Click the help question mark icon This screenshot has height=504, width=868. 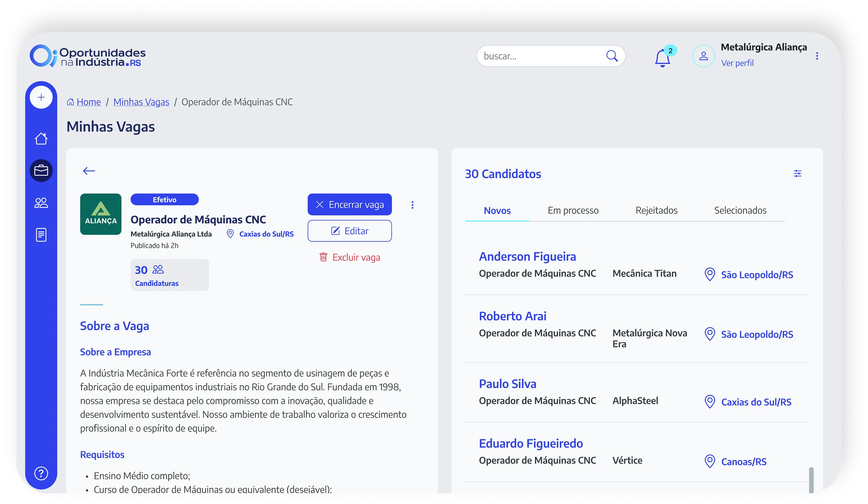(41, 473)
